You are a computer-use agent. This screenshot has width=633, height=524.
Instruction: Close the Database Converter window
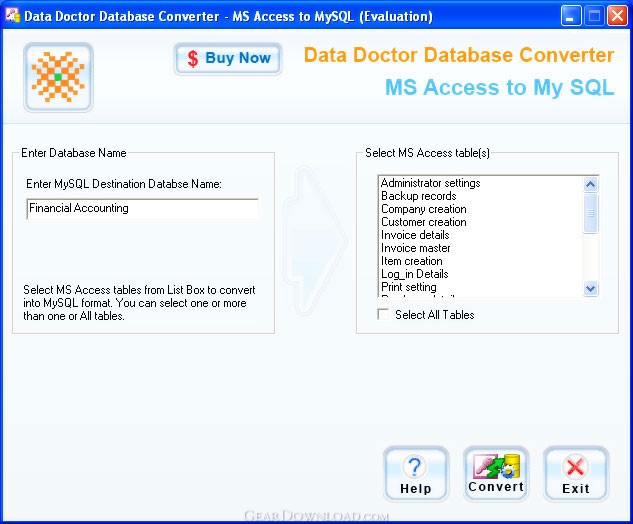pyautogui.click(x=618, y=16)
